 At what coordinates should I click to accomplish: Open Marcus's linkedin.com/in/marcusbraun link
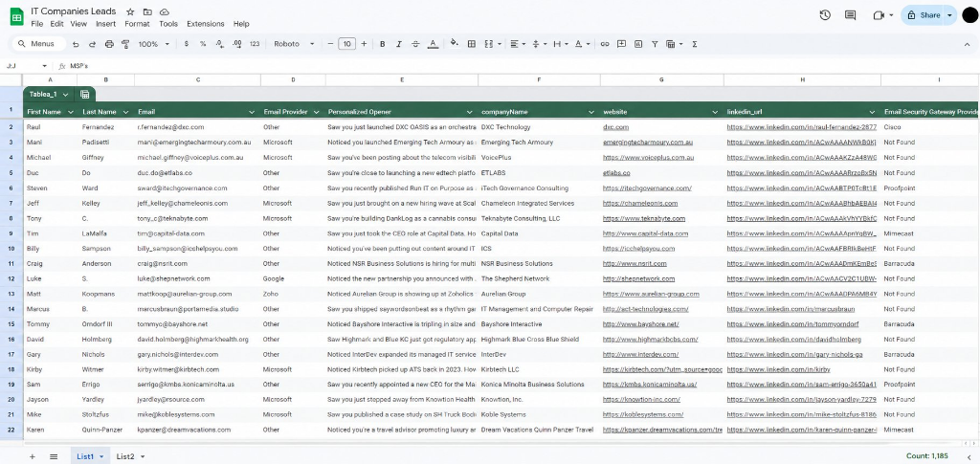(791, 309)
